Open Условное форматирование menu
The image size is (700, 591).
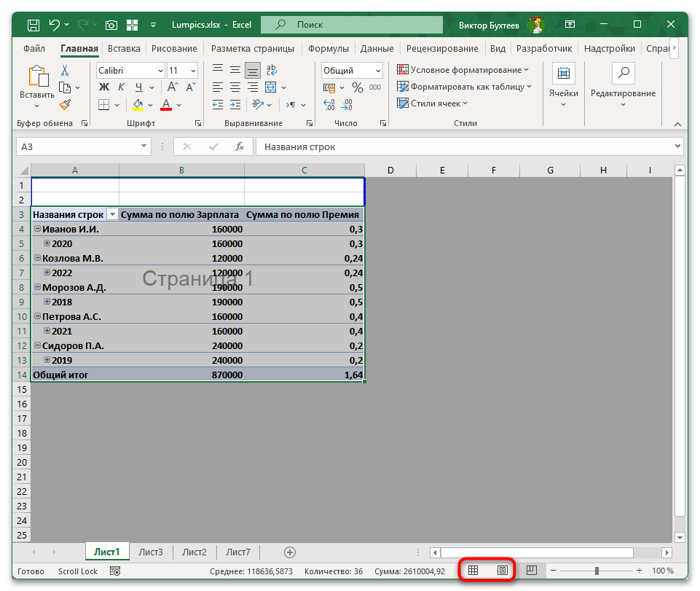tap(463, 70)
